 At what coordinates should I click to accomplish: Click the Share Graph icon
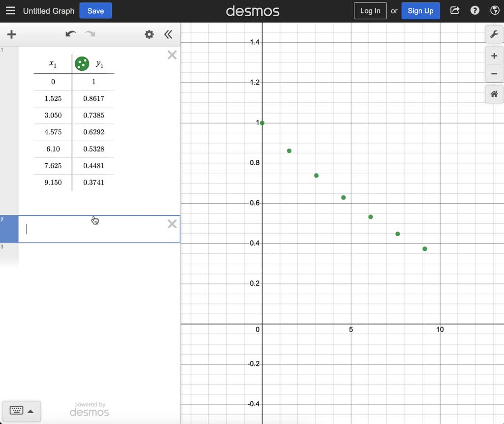pyautogui.click(x=455, y=11)
